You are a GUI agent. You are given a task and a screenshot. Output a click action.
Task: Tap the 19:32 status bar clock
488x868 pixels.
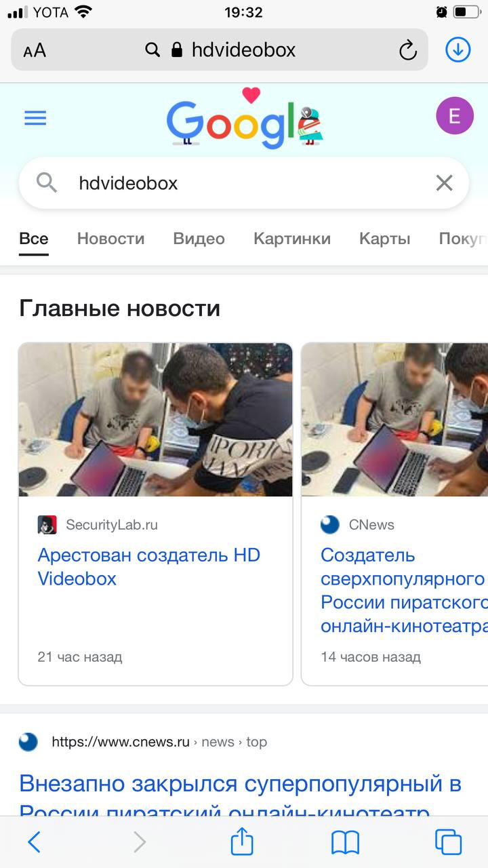click(x=243, y=12)
